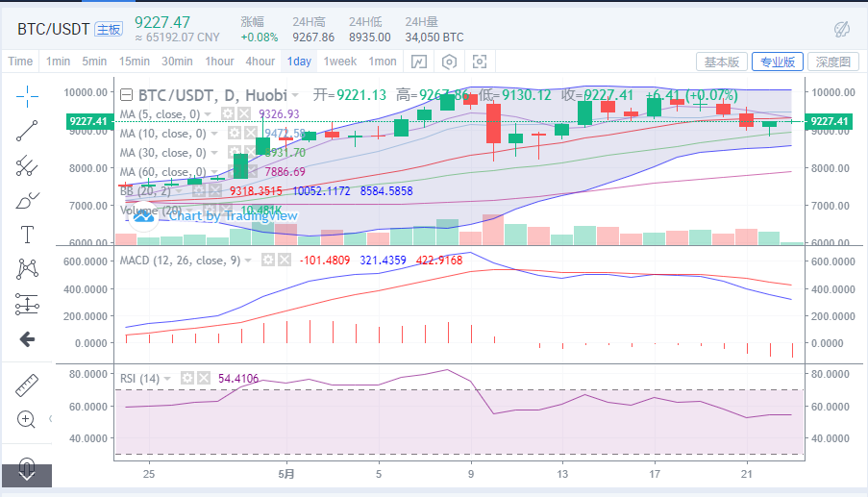
Task: Click the 9227.41 price label on left axis
Action: (x=88, y=121)
